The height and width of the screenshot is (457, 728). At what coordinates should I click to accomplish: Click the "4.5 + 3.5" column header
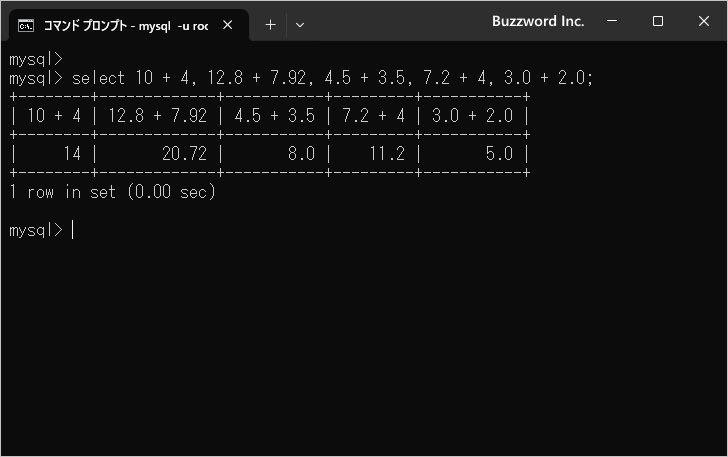(x=274, y=115)
